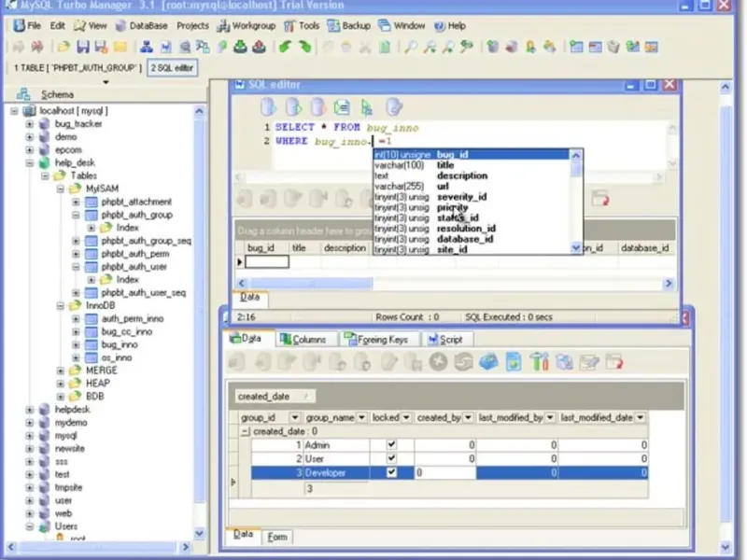Click the single user icon in main toolbar
The height and width of the screenshot is (560, 747).
point(530,48)
